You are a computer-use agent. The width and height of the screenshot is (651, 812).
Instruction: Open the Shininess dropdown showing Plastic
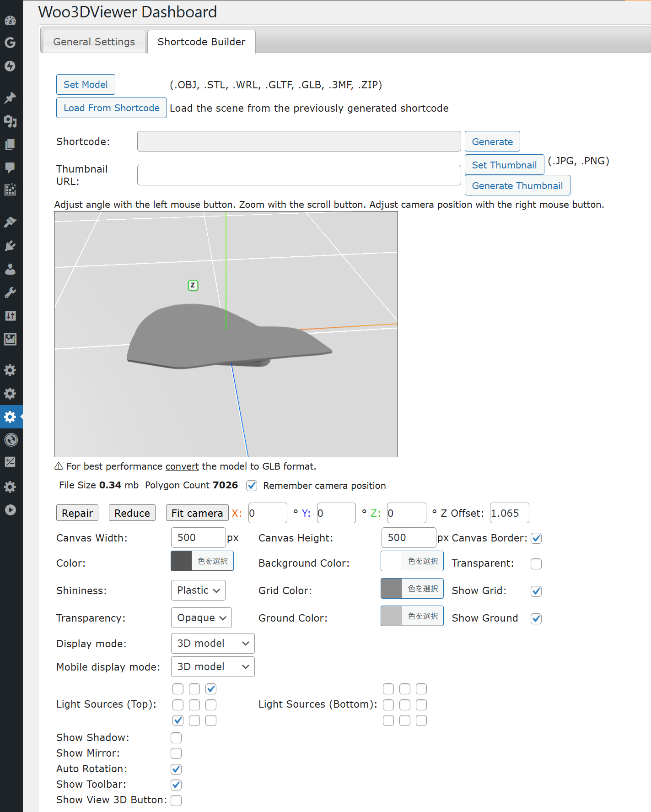198,590
